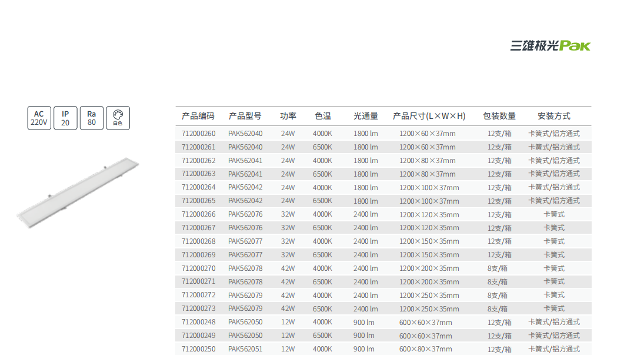Select product code 712000248 row

pyautogui.click(x=199, y=322)
